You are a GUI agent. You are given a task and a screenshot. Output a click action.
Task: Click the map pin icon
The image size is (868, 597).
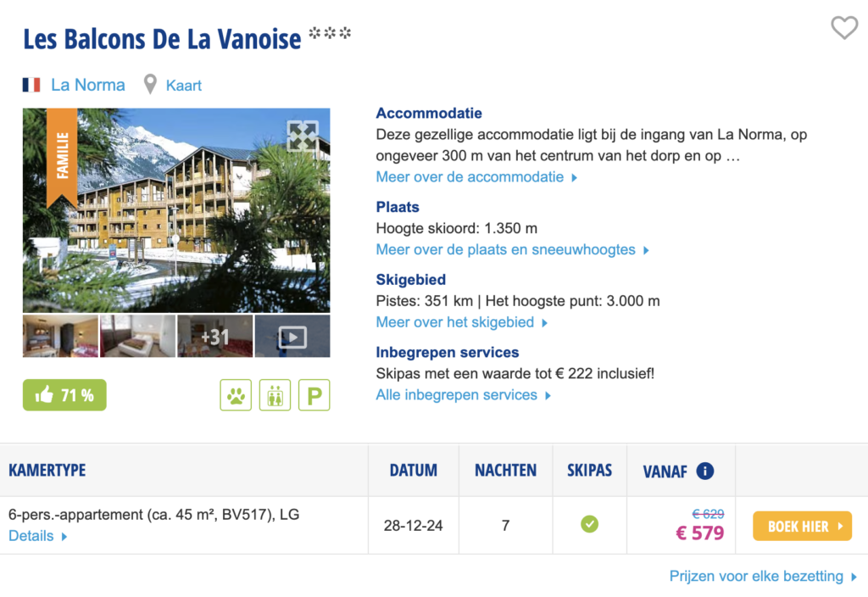coord(150,85)
